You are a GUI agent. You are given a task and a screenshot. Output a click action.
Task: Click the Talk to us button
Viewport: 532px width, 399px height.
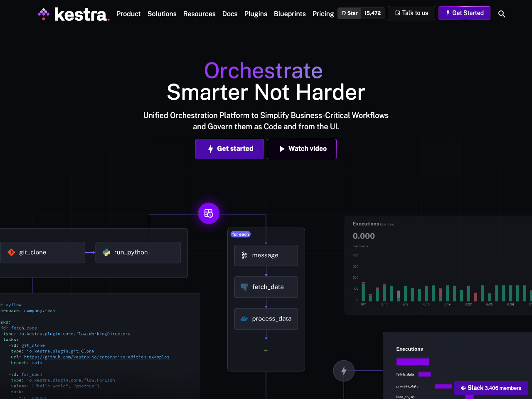point(411,13)
